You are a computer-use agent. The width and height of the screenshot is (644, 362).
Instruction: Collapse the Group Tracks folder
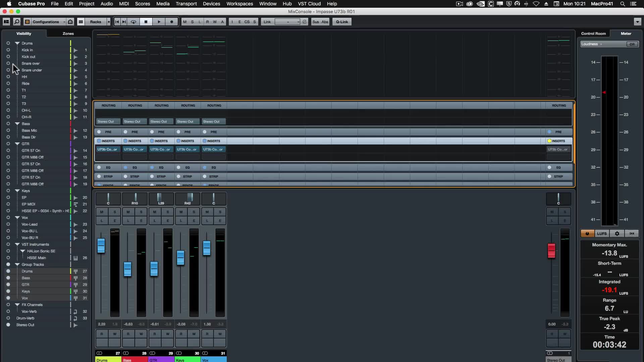(x=17, y=264)
